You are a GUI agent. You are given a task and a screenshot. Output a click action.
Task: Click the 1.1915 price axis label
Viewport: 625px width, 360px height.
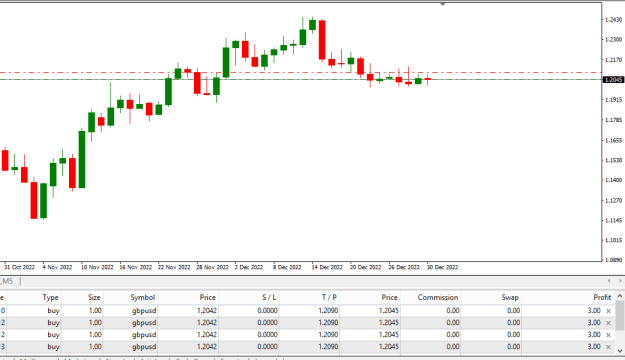click(613, 100)
